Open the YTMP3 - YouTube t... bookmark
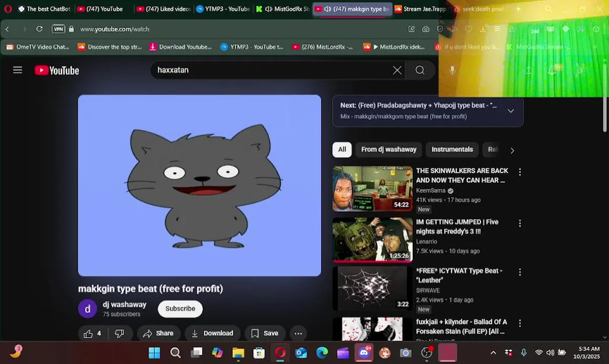609x364 pixels. (252, 47)
